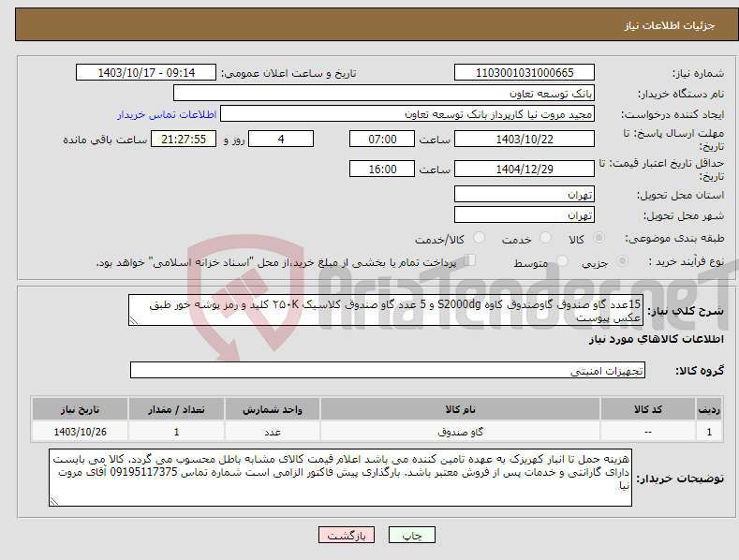
Task: Click the delivery city field تهران
Action: coord(525,215)
